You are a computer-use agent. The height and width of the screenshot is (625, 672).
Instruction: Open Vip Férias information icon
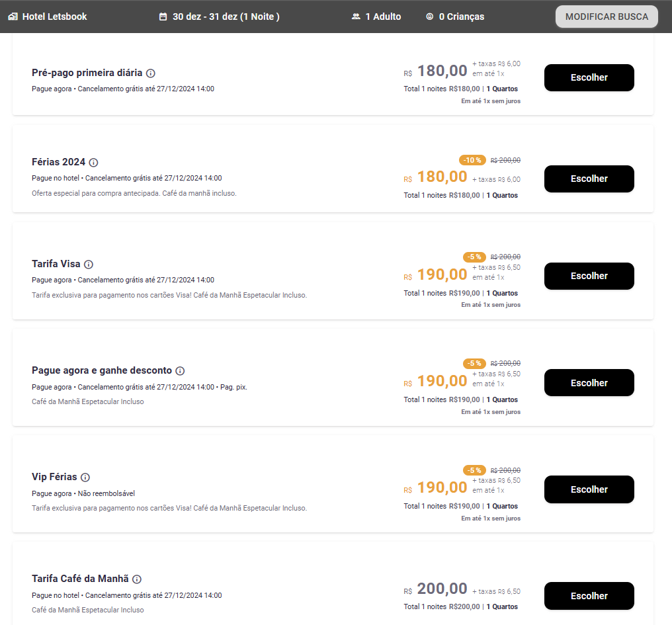coord(85,478)
